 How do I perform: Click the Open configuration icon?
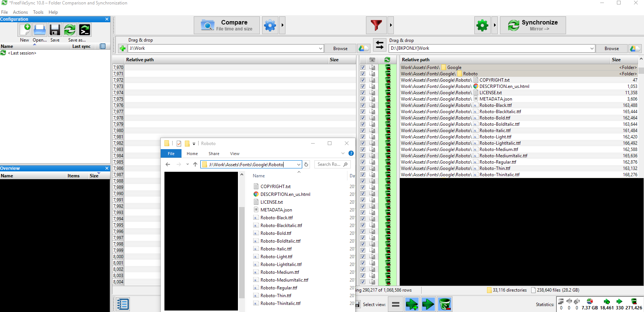click(x=40, y=30)
